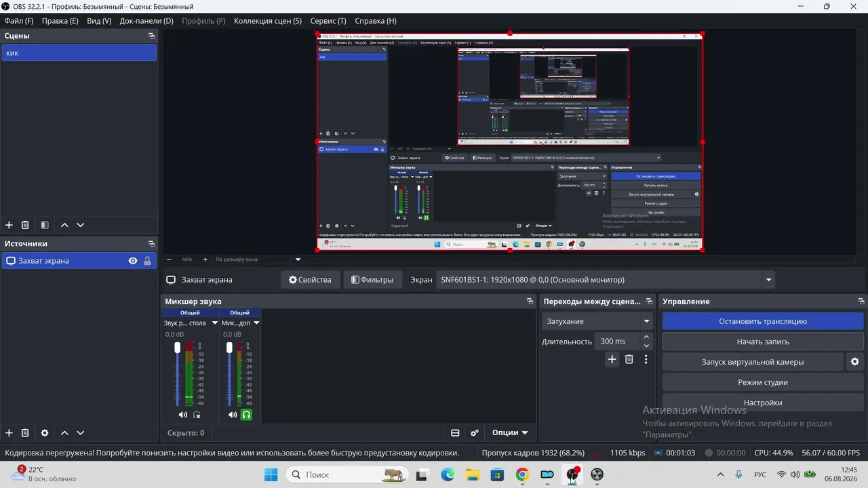Expand Звук рабочего стола channel options arrow
Viewport: 868px width, 488px height.
click(x=215, y=323)
